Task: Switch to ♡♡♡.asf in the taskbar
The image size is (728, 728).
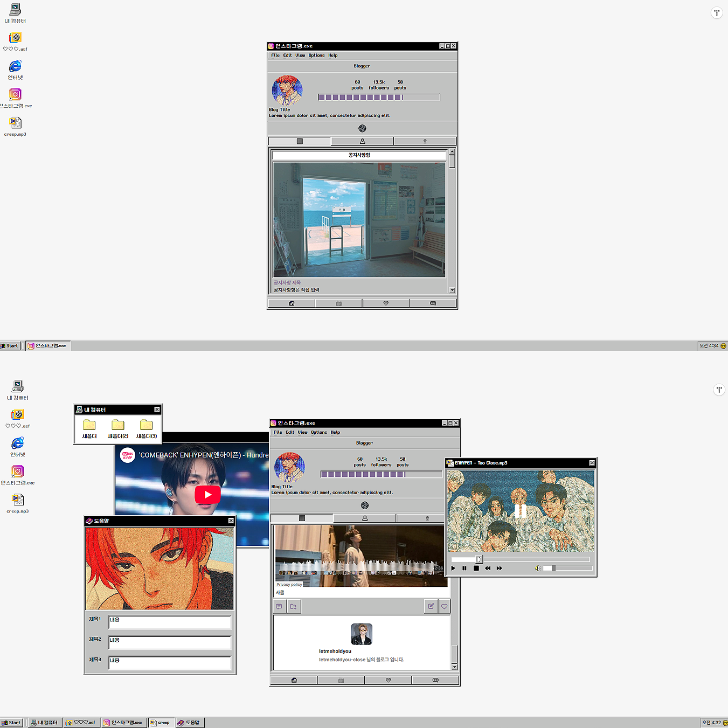Action: tap(81, 723)
